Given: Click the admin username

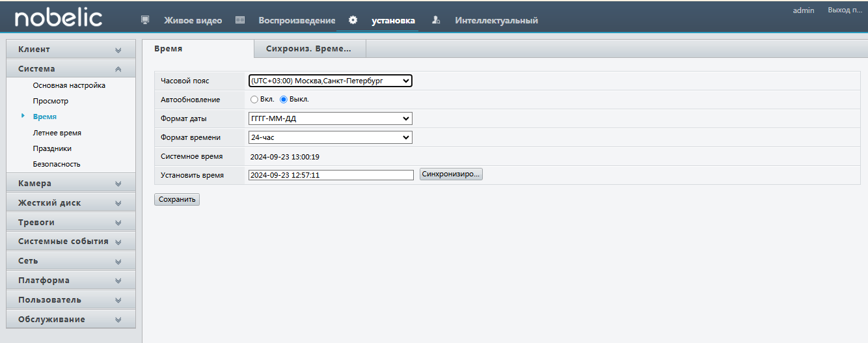Looking at the screenshot, I should click(x=804, y=10).
